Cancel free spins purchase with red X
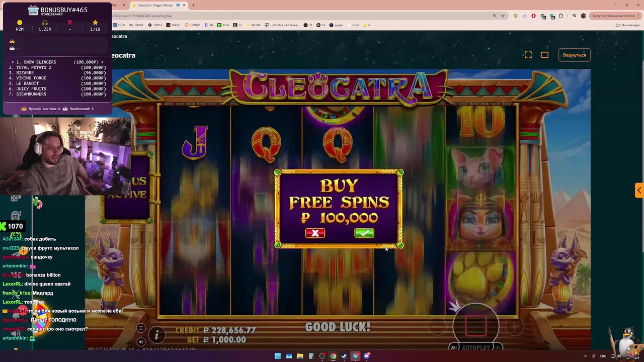This screenshot has width=644, height=362. [x=315, y=233]
